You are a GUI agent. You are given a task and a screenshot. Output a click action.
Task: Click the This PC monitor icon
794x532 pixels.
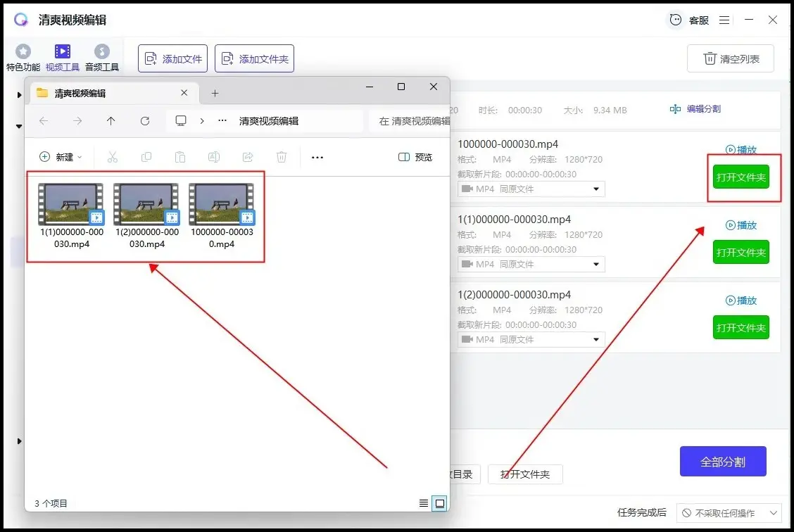coord(181,120)
